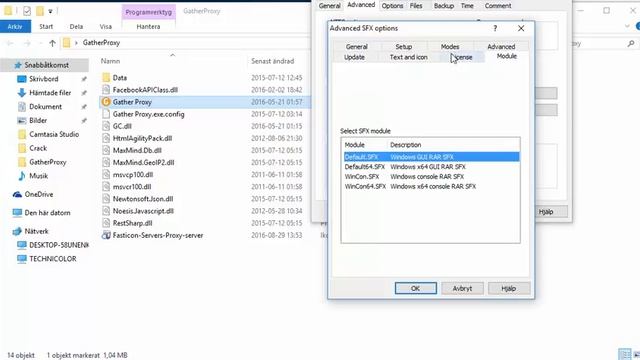The width and height of the screenshot is (640, 360).
Task: Click the Snabbåtkomst star icon
Action: point(18,65)
